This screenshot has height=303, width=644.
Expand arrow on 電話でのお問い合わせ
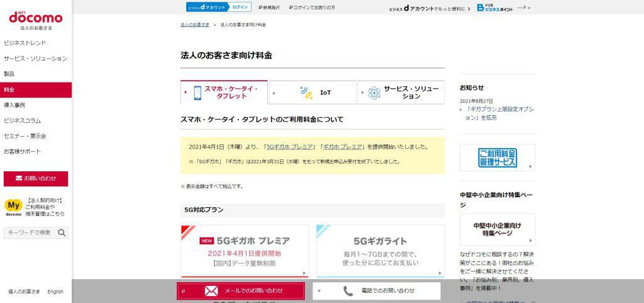pyautogui.click(x=319, y=290)
